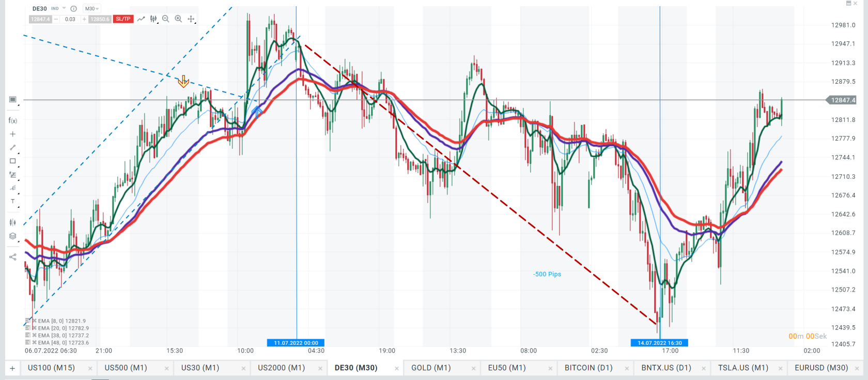Screen dimensions: 868x380
Task: Open the indicators f(x) tool
Action: 13,120
